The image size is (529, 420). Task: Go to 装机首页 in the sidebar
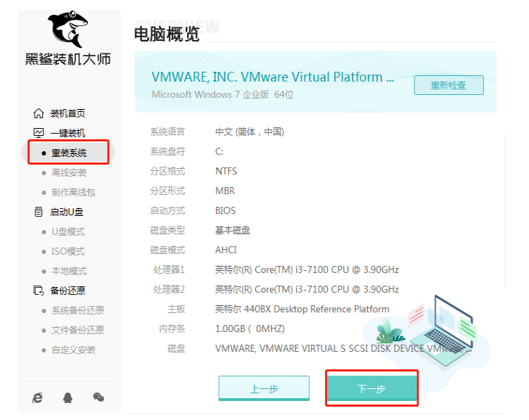(x=68, y=113)
